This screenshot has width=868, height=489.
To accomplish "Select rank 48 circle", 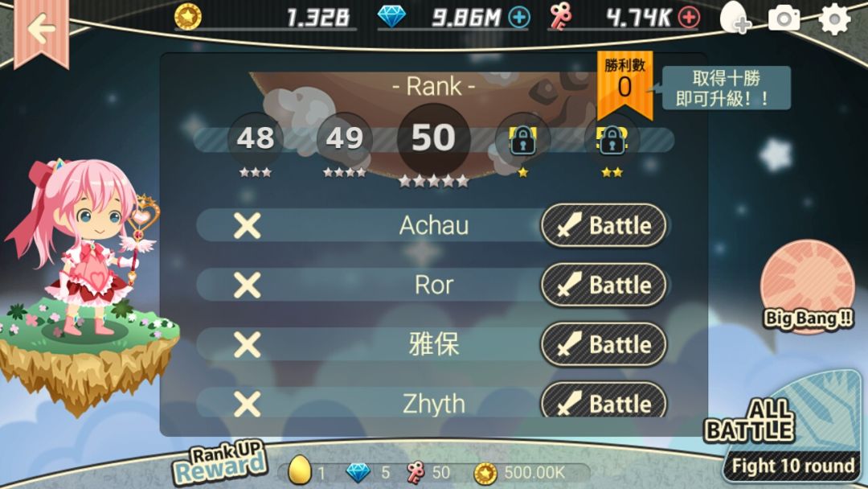I will pos(256,138).
